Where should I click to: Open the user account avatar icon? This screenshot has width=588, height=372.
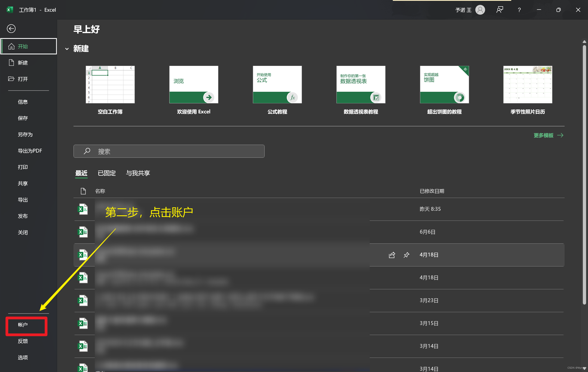click(480, 10)
